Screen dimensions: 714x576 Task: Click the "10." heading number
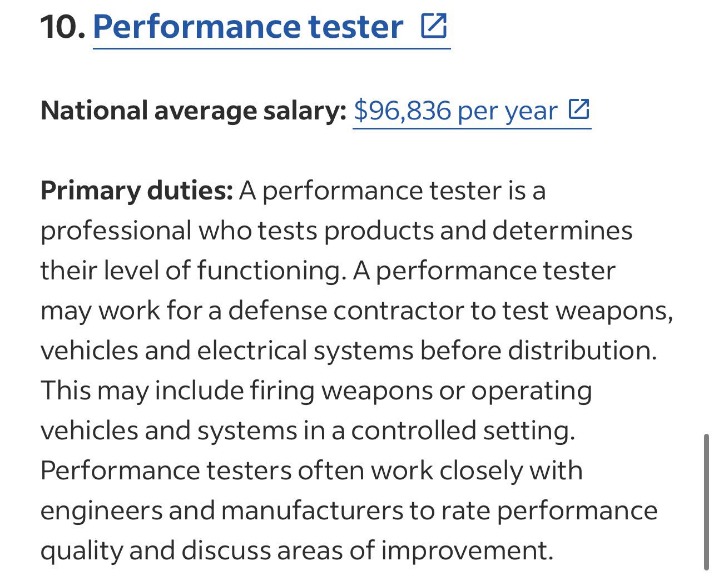coord(62,27)
